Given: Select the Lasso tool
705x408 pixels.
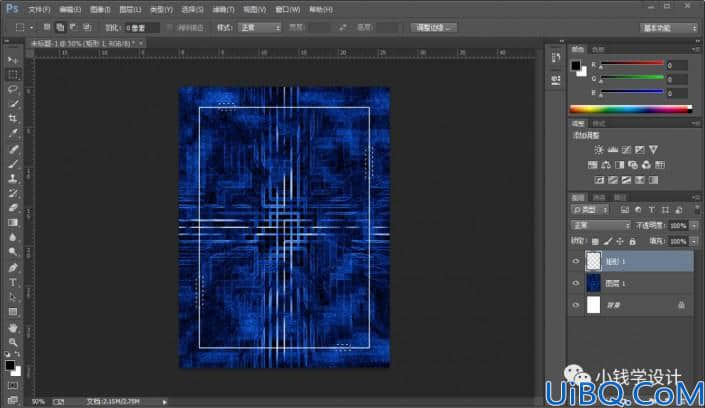Looking at the screenshot, I should [13, 89].
